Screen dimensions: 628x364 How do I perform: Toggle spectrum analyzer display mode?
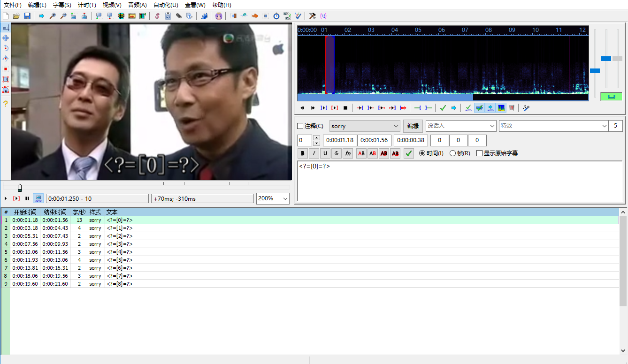click(501, 108)
